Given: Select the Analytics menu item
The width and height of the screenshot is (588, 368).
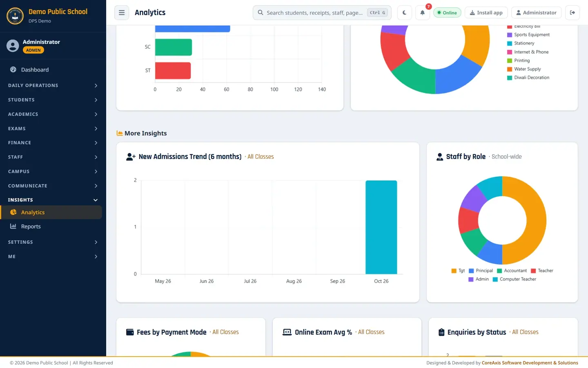Looking at the screenshot, I should [51, 212].
